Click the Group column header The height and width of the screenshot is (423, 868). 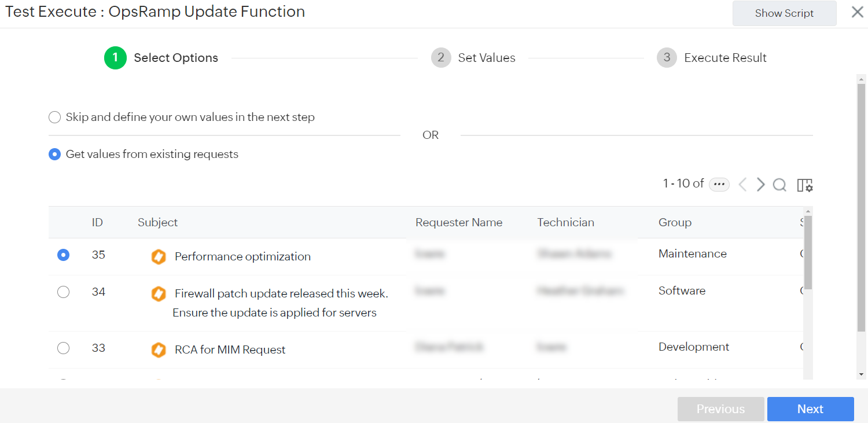675,222
